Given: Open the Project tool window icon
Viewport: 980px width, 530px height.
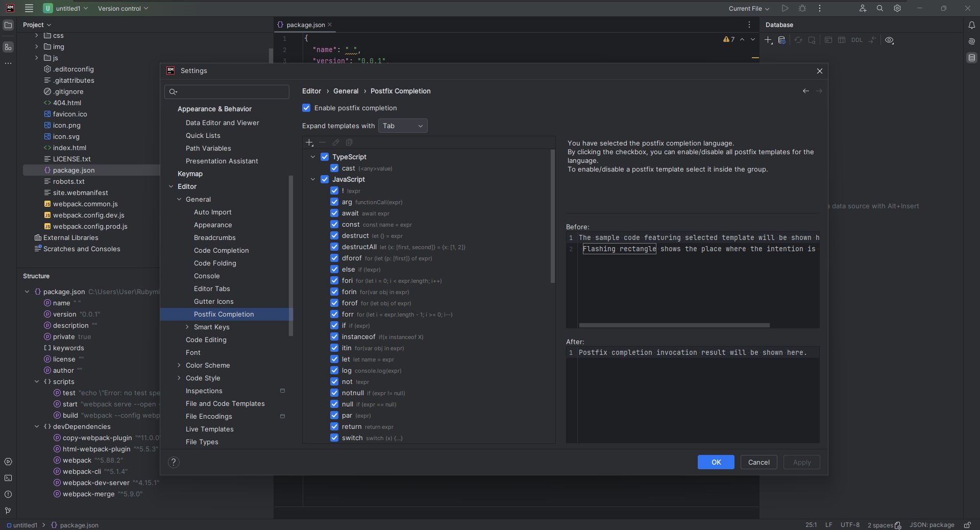Looking at the screenshot, I should [x=8, y=25].
